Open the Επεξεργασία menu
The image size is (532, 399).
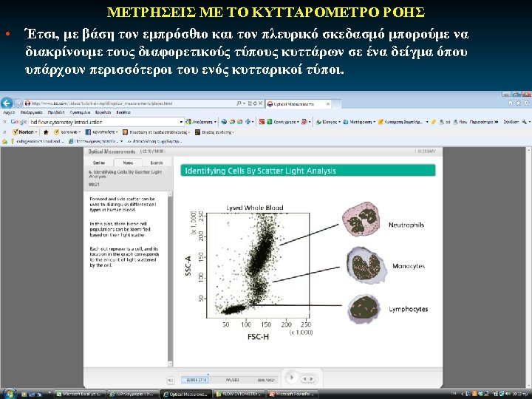pyautogui.click(x=31, y=112)
